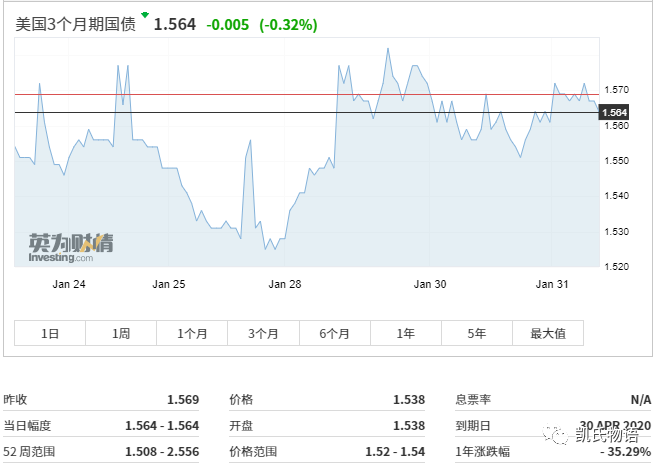Click the 息票率 value N/A
Image resolution: width=660 pixels, height=464 pixels.
641,400
